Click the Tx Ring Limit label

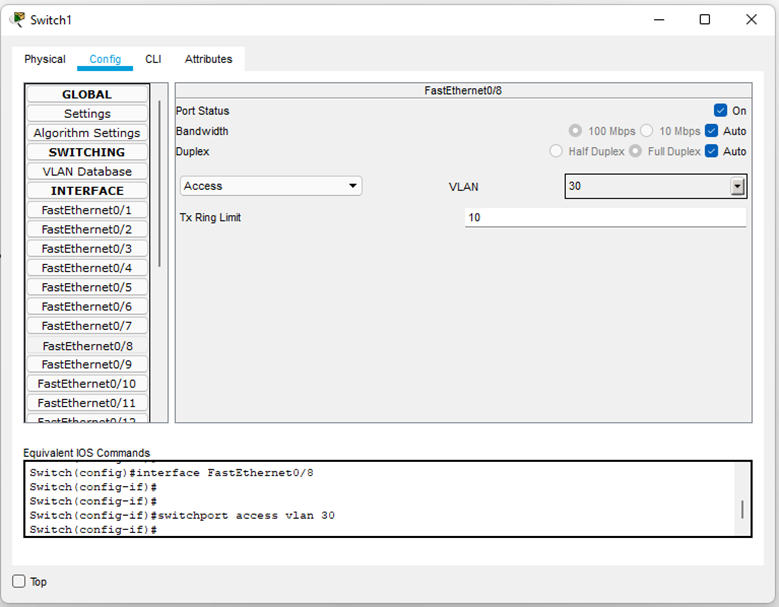point(210,218)
